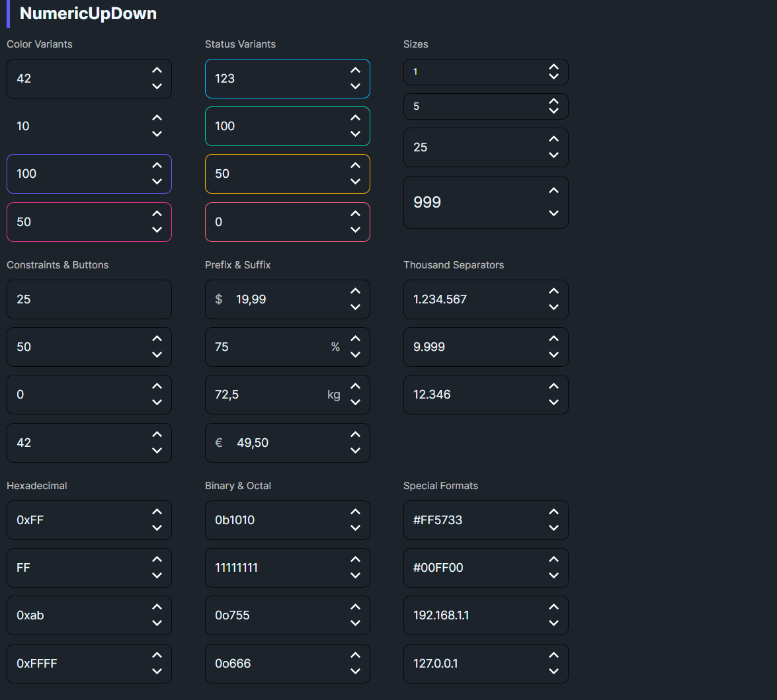Decrement the 127.0.0.1 address value
This screenshot has width=777, height=700.
553,672
